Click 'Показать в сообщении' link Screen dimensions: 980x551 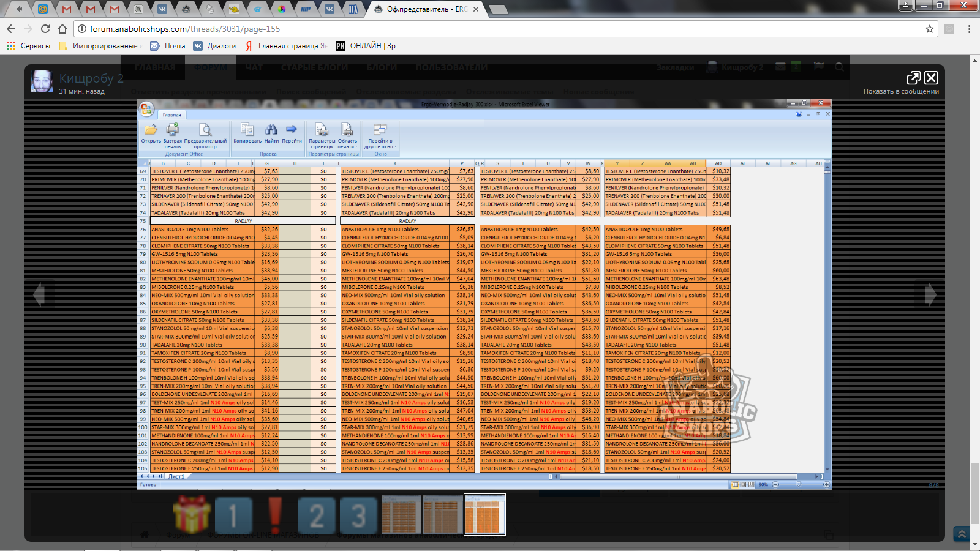click(901, 91)
